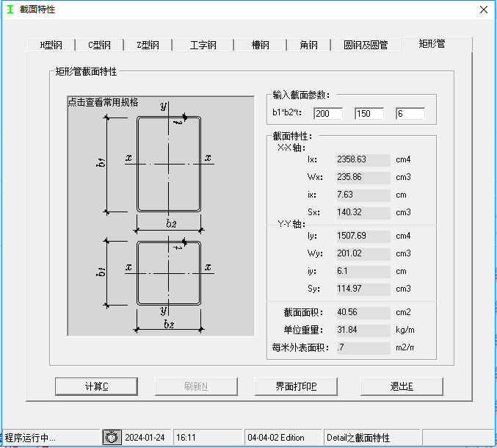
Task: Click the 退出E button
Action: [x=402, y=386]
